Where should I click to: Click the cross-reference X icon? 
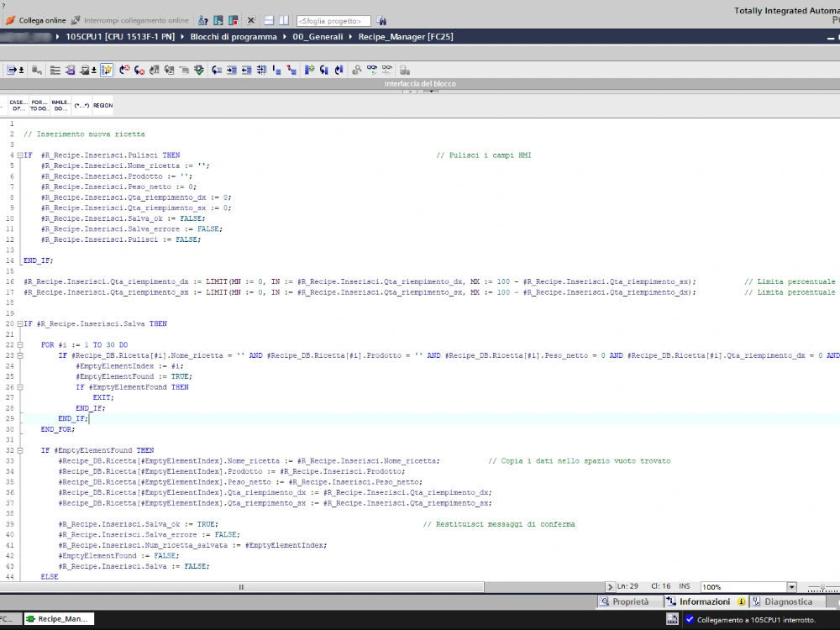click(x=250, y=20)
